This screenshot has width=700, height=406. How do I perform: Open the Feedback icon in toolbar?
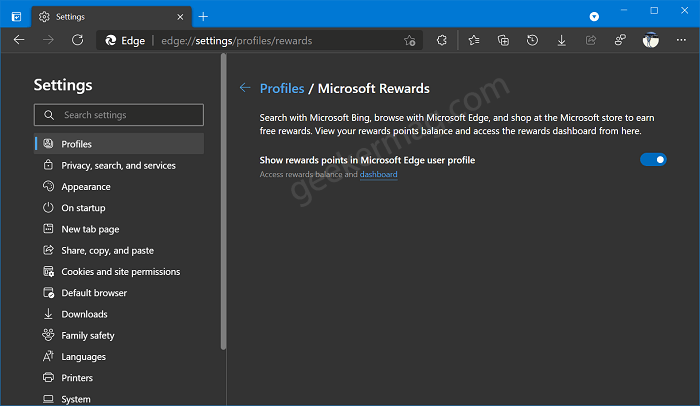point(620,41)
